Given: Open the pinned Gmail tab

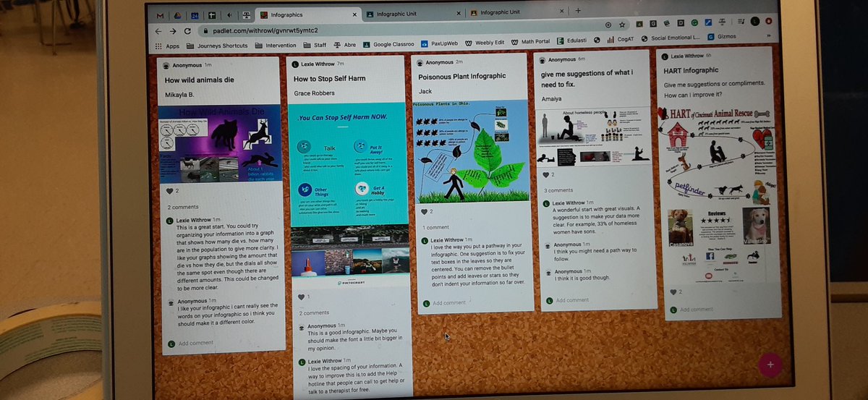Looking at the screenshot, I should pyautogui.click(x=160, y=14).
